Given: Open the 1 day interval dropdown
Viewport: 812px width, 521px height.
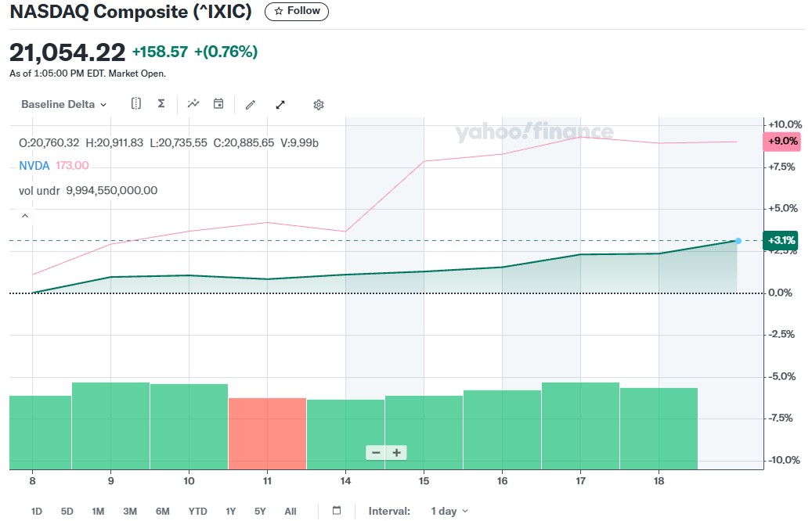Looking at the screenshot, I should (449, 511).
